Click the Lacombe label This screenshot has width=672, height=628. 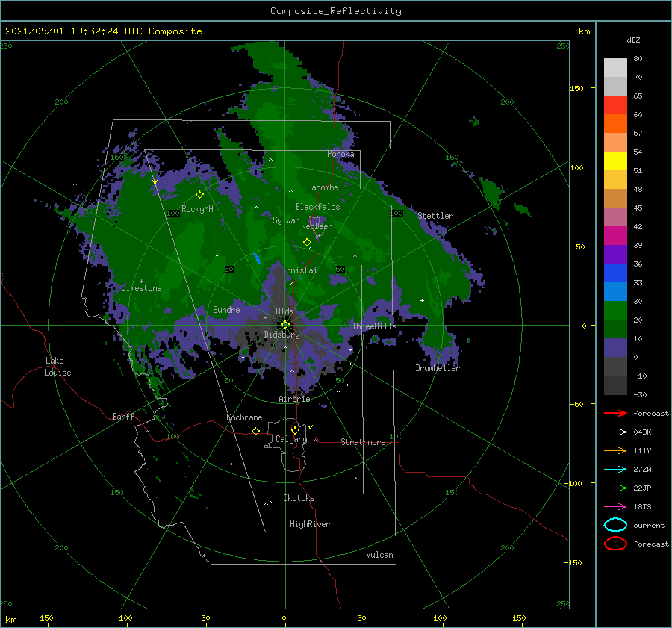[x=323, y=187]
